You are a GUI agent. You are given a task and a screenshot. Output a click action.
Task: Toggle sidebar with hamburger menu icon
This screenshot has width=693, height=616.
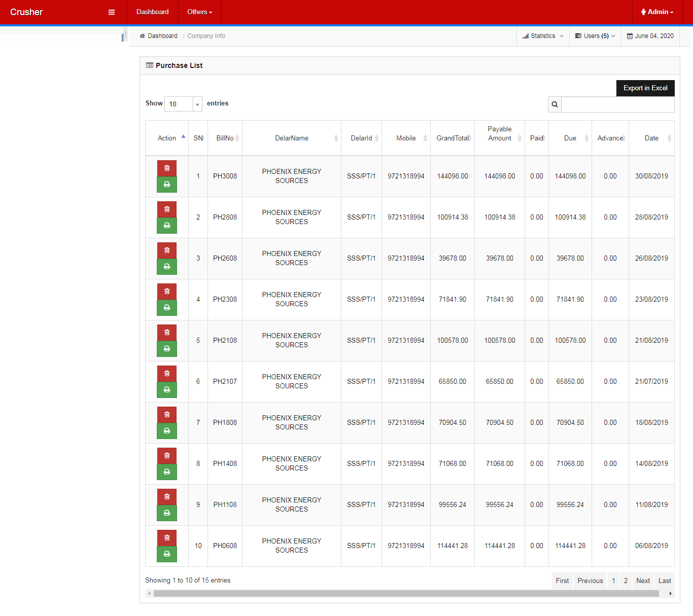pos(112,12)
